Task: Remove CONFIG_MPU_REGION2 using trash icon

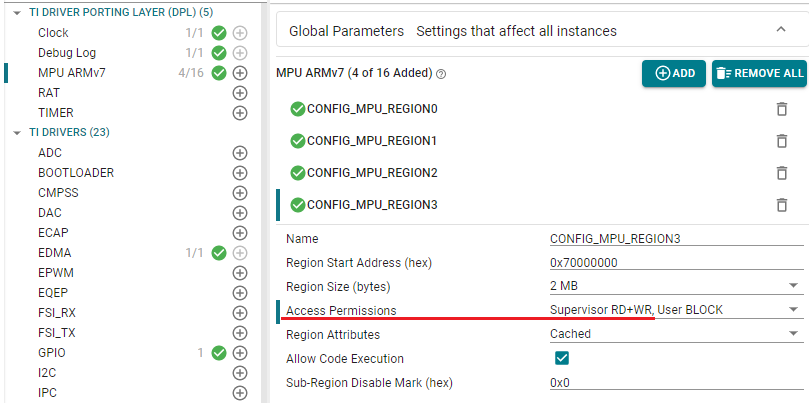Action: (x=782, y=173)
